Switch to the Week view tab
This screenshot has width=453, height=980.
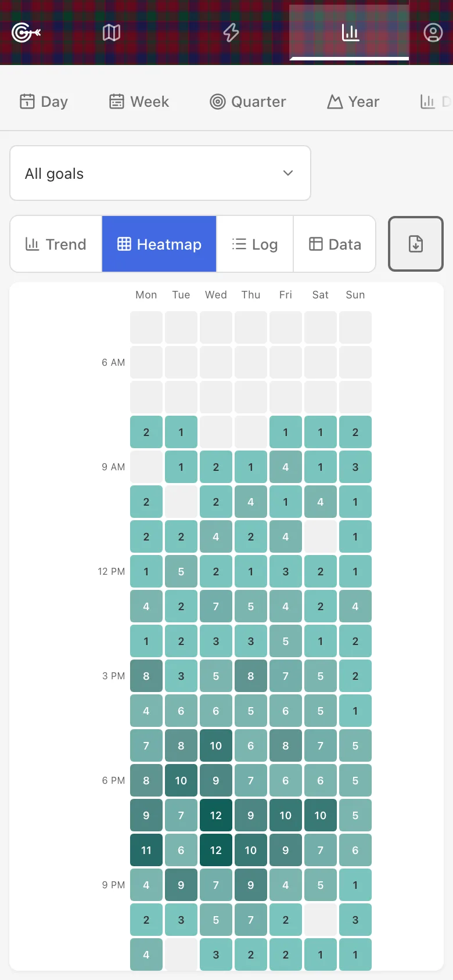[x=139, y=102]
